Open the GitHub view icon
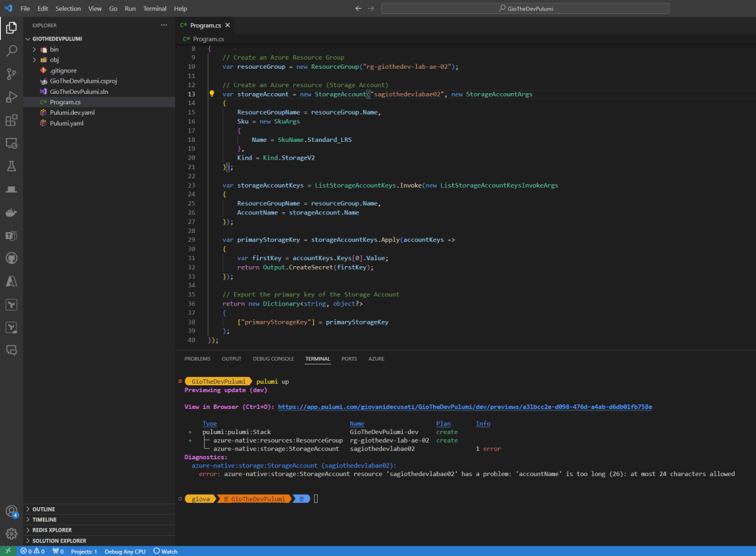The width and height of the screenshot is (756, 556). [12, 258]
